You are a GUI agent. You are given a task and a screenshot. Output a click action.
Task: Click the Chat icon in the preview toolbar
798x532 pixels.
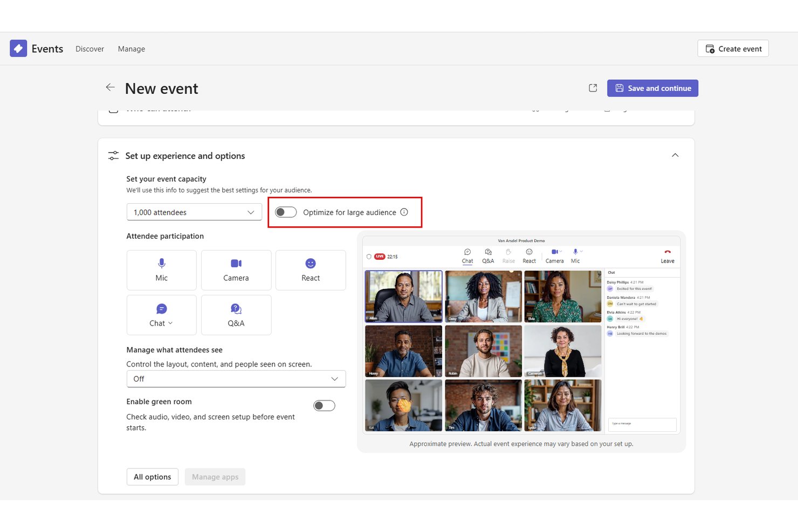[467, 252]
